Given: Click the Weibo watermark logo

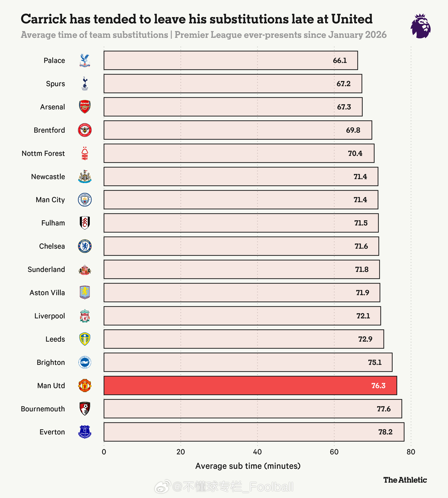Looking at the screenshot, I should click(x=162, y=486).
